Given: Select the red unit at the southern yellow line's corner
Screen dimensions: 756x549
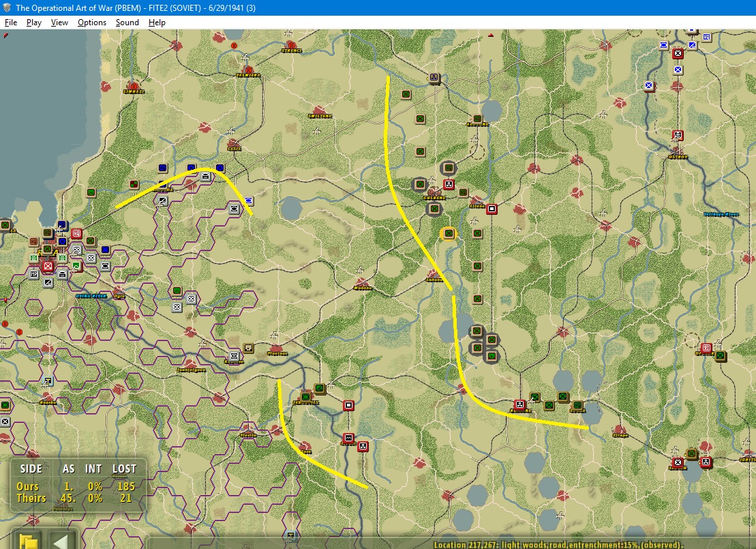Looking at the screenshot, I should (x=519, y=404).
